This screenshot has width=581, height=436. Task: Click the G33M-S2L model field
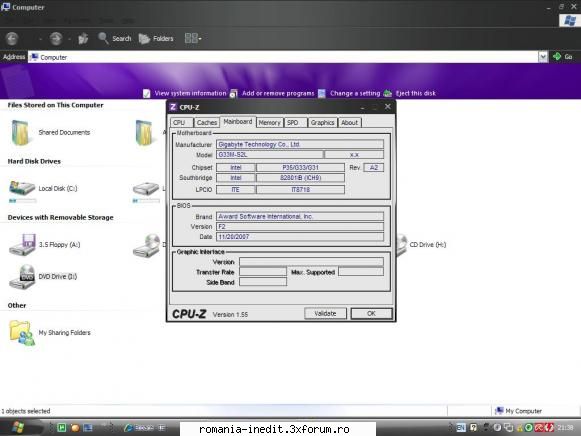tap(269, 154)
